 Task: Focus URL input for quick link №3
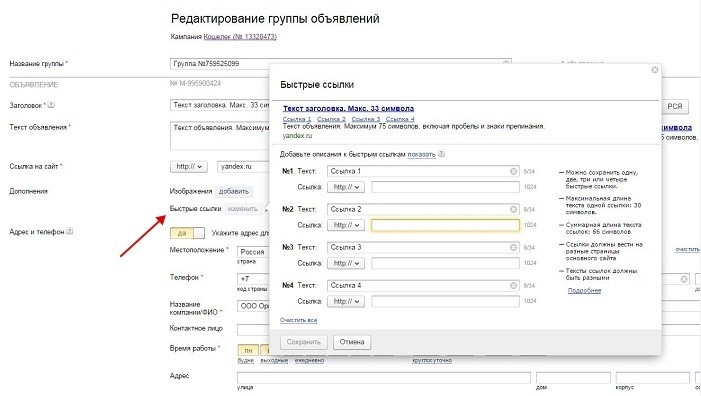pos(445,263)
